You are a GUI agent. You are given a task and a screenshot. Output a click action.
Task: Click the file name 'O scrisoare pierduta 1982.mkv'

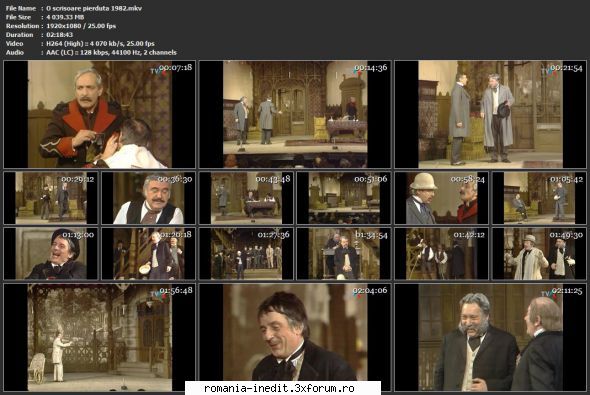tap(94, 8)
